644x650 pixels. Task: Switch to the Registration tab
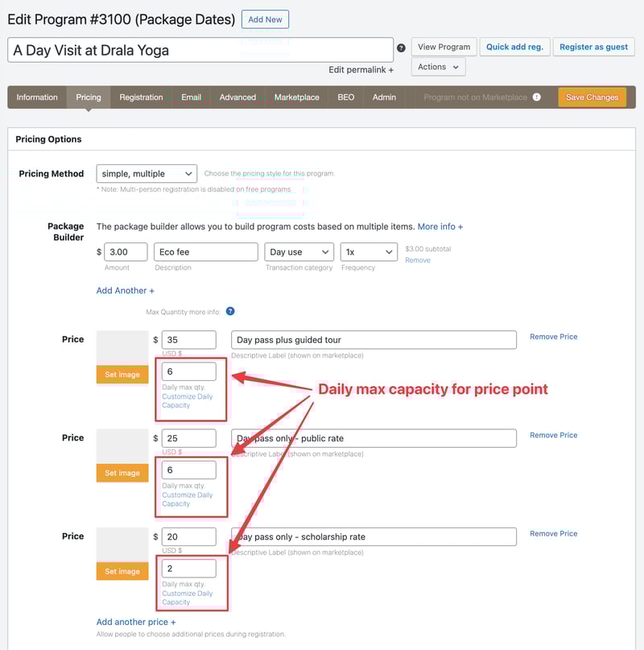(141, 97)
